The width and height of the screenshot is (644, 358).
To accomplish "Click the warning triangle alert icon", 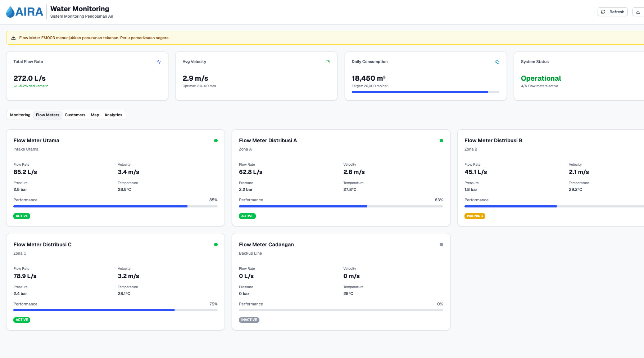I will point(14,38).
